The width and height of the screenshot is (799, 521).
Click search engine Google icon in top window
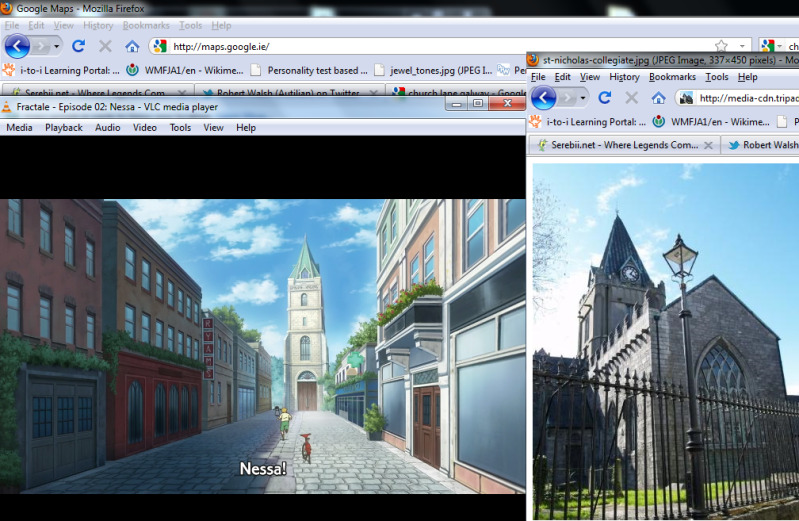(768, 46)
